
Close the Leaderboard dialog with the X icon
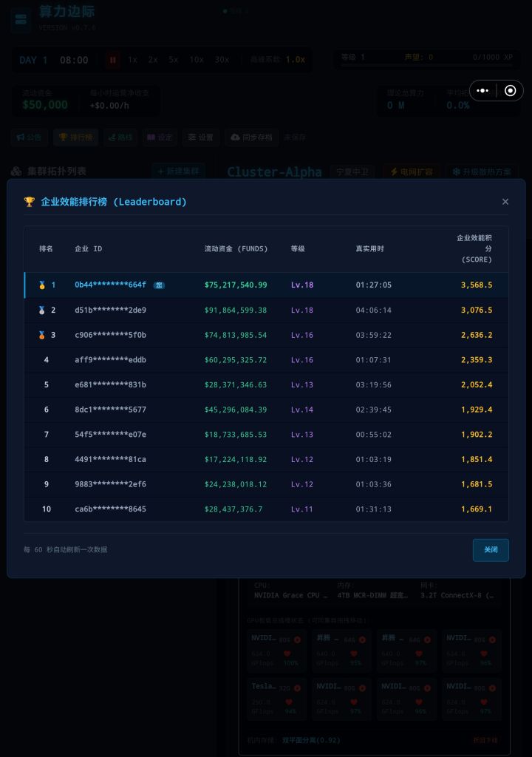(505, 202)
